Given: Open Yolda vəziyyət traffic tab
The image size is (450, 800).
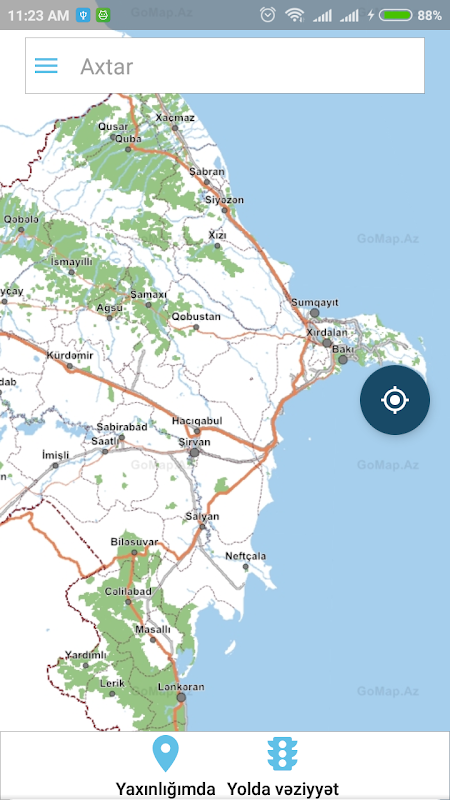Looking at the screenshot, I should coord(283,765).
